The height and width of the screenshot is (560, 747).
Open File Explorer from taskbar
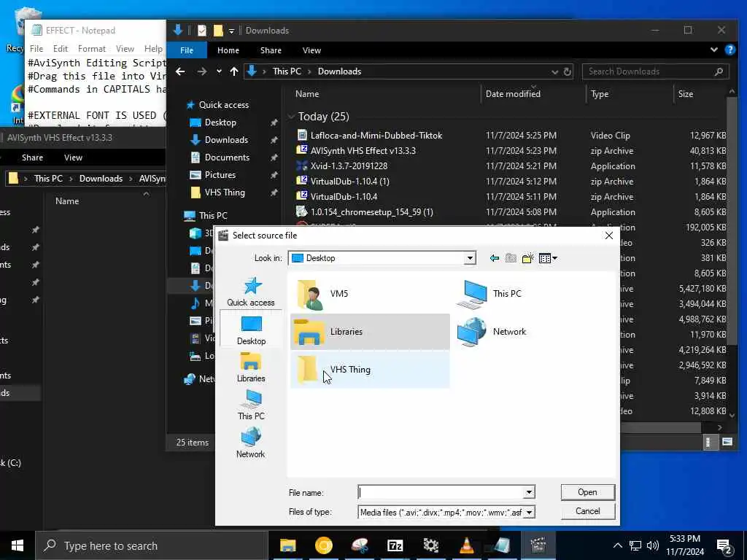(287, 545)
